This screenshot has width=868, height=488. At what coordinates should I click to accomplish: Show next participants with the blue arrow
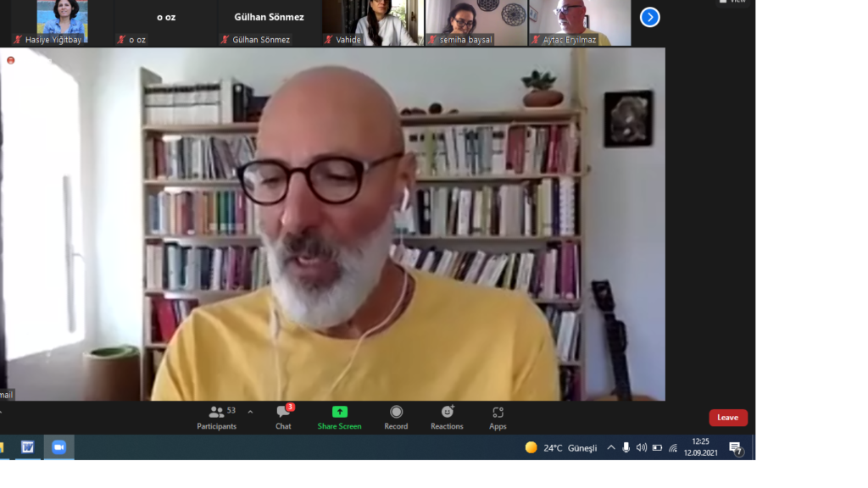point(650,17)
